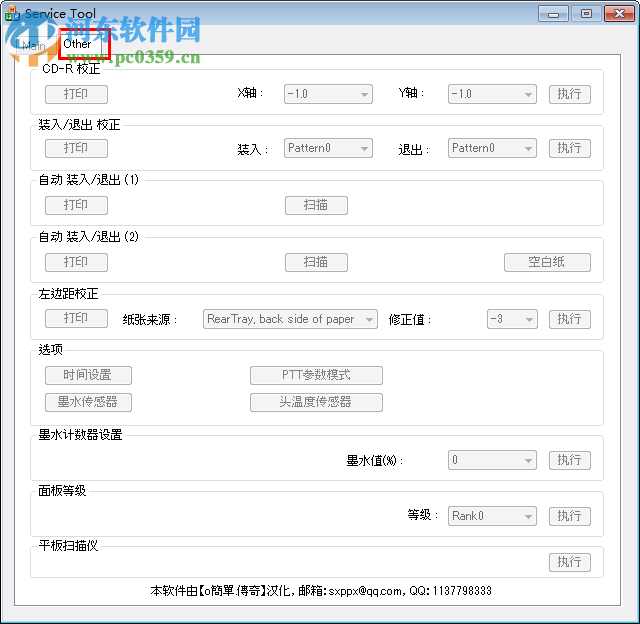Click 执行 in 面板等级 section
The width and height of the screenshot is (640, 624).
[x=569, y=516]
